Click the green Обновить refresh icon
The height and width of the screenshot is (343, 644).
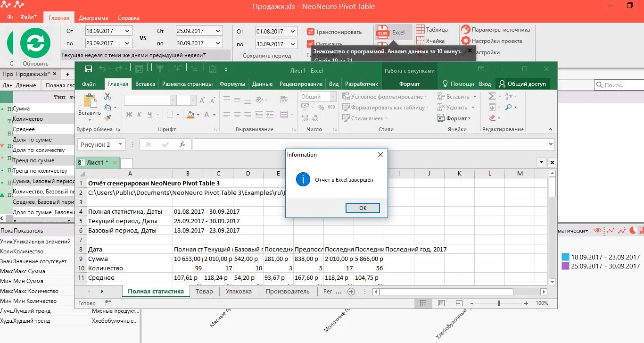[35, 43]
